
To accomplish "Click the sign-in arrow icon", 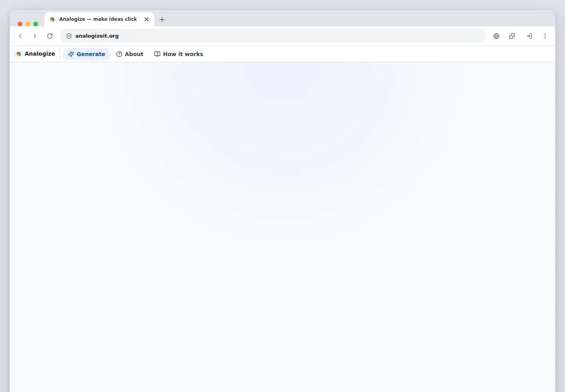I will (x=529, y=36).
